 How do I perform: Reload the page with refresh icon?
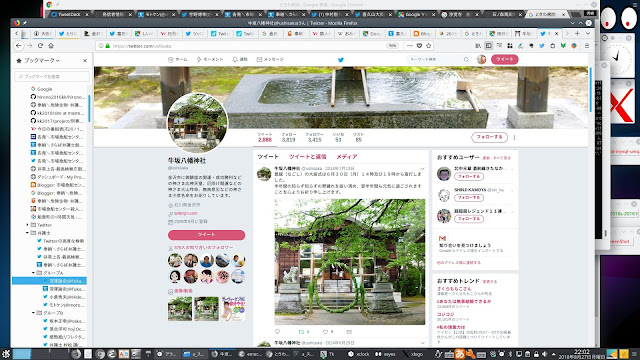click(x=40, y=46)
